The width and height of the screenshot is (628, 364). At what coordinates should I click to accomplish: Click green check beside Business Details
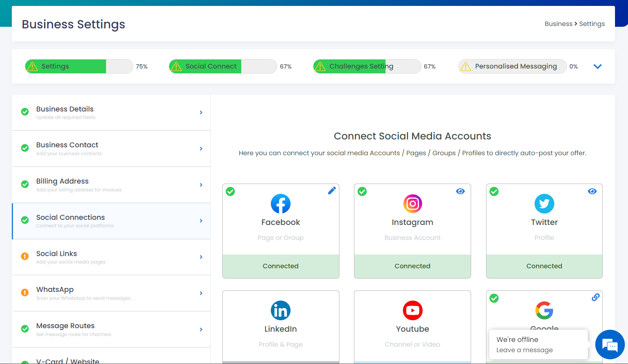tap(25, 112)
